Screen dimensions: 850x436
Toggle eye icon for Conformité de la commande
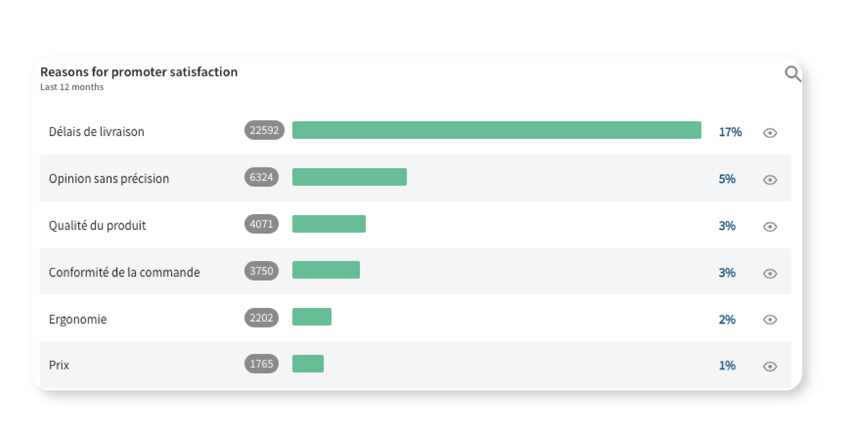[x=770, y=273]
